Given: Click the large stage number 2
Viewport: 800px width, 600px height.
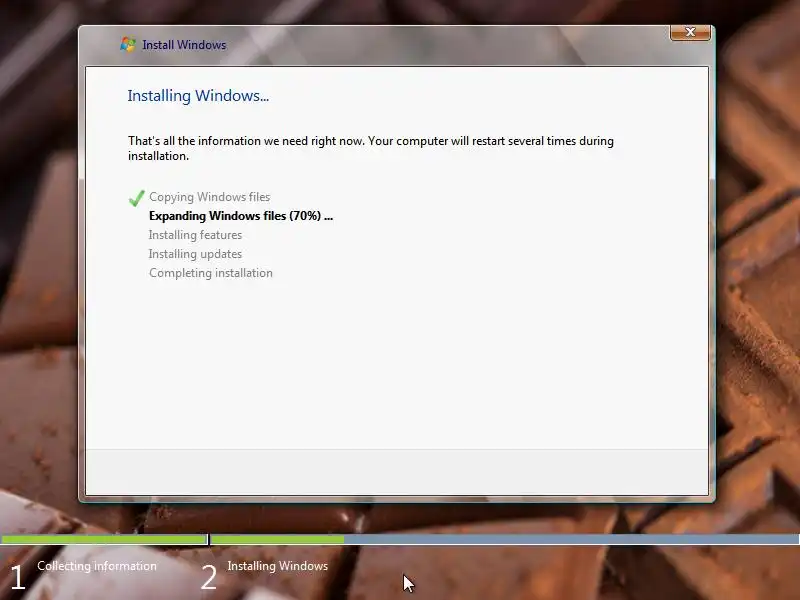Looking at the screenshot, I should tap(209, 578).
